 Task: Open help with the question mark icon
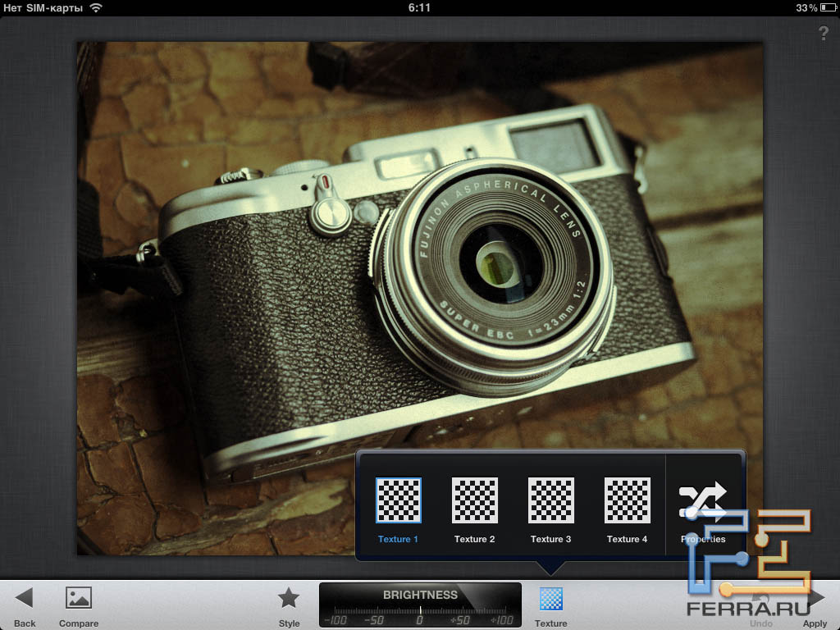(824, 34)
